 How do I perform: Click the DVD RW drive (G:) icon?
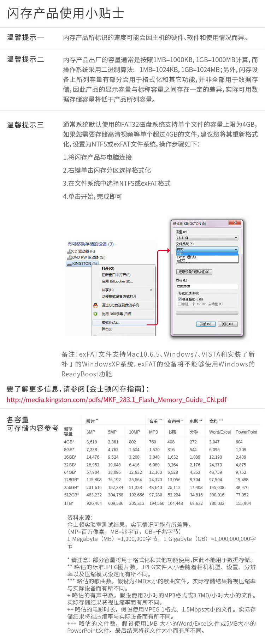[x=69, y=257]
